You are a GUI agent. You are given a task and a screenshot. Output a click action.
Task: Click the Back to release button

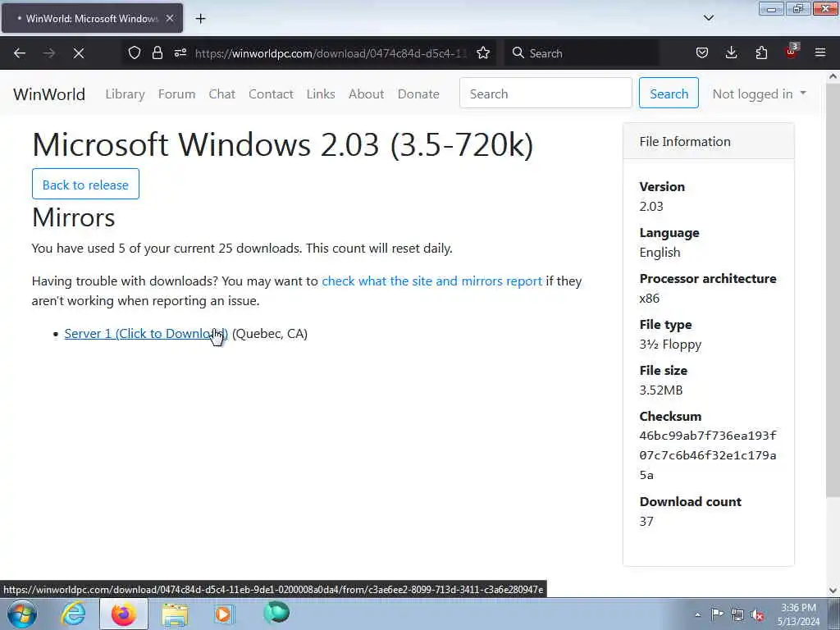tap(85, 185)
